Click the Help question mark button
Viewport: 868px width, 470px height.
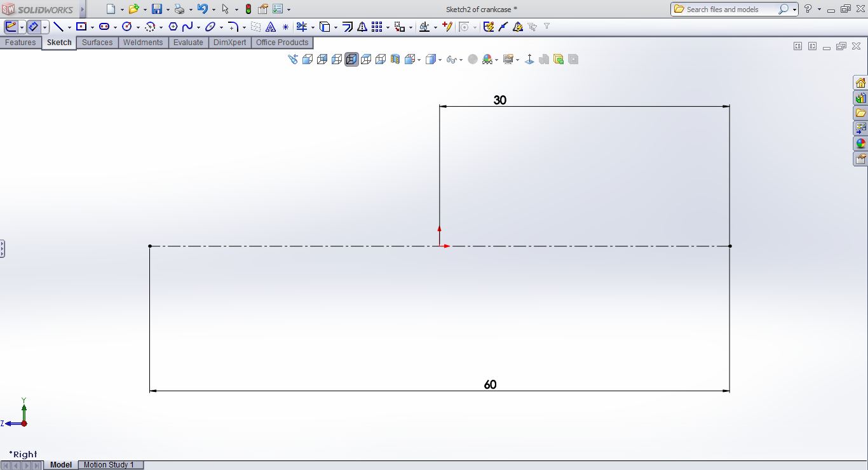point(809,9)
